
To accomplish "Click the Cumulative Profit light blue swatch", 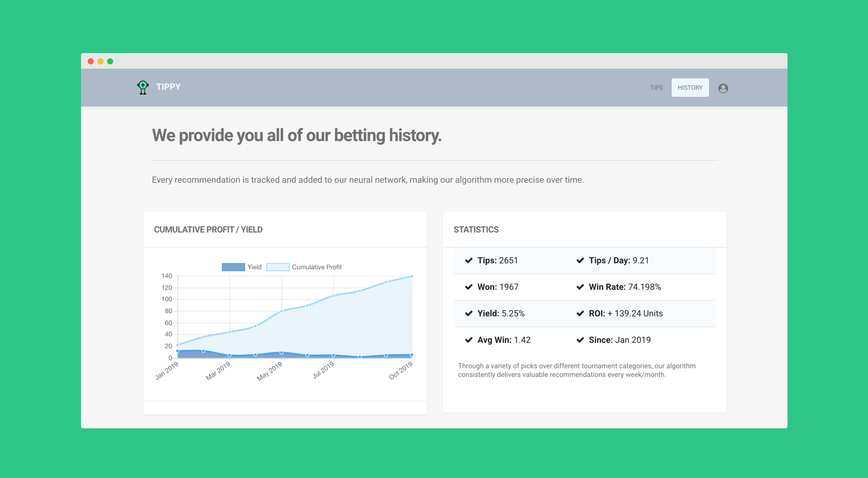I will [278, 267].
